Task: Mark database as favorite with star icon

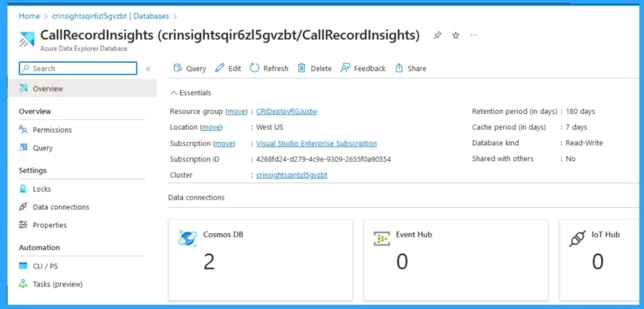Action: tap(455, 36)
